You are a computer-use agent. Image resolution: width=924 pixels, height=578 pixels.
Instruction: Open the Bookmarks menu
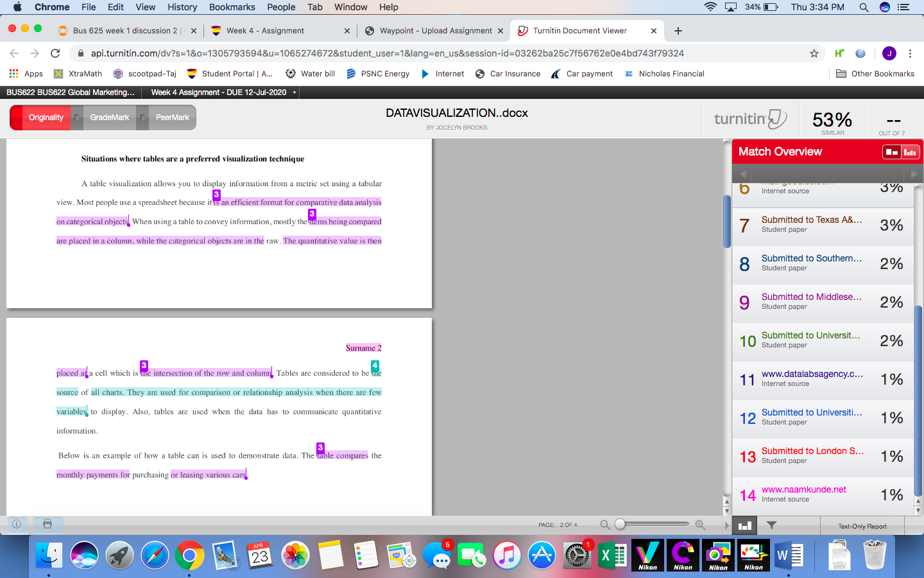232,7
